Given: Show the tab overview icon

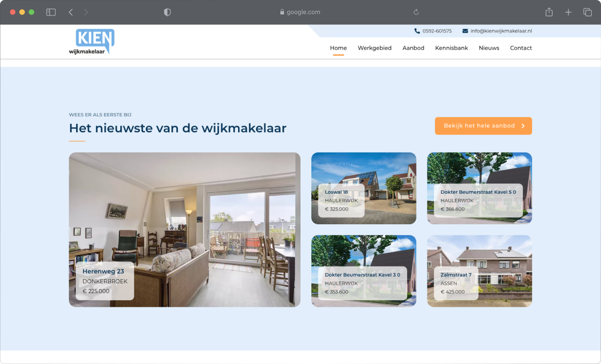Looking at the screenshot, I should coord(587,12).
